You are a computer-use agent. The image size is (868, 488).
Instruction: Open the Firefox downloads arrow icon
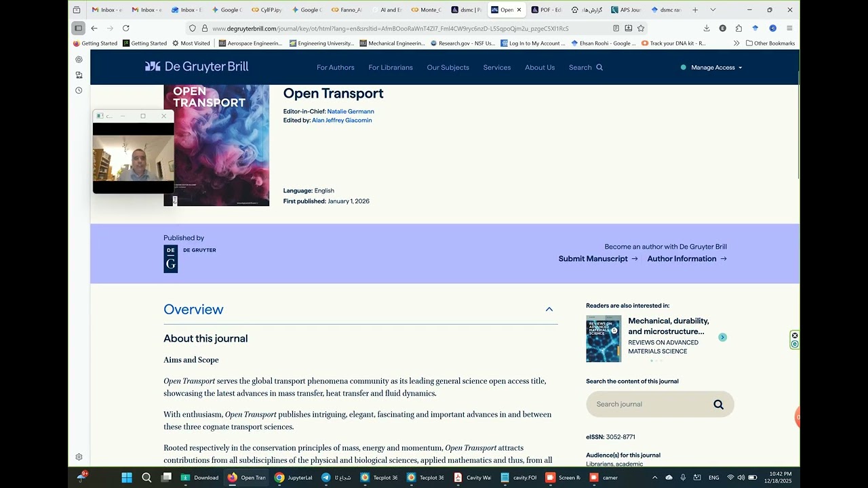point(707,28)
